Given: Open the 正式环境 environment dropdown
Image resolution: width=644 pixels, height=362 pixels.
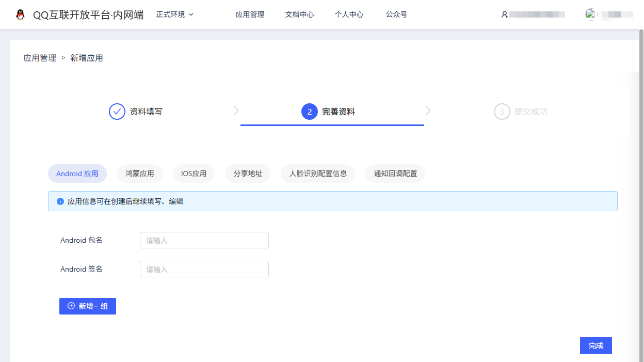Looking at the screenshot, I should [175, 14].
